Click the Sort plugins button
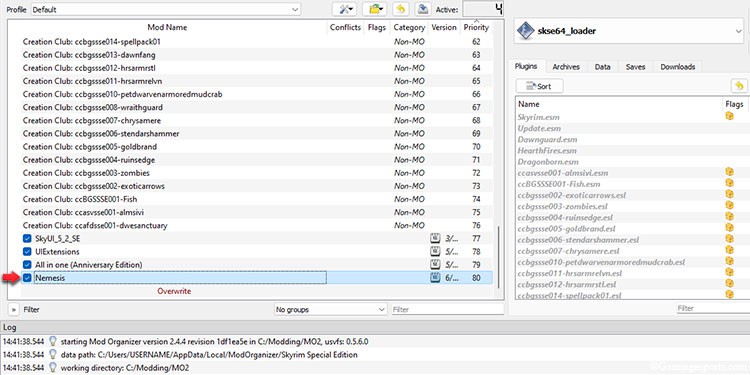This screenshot has height=375, width=750. [x=540, y=86]
